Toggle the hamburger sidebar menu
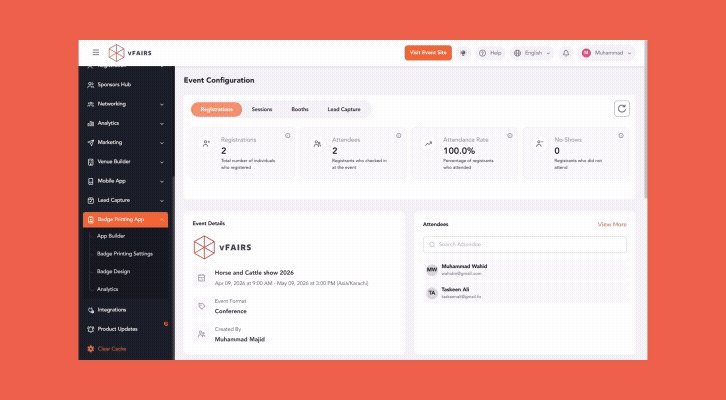 tap(96, 52)
